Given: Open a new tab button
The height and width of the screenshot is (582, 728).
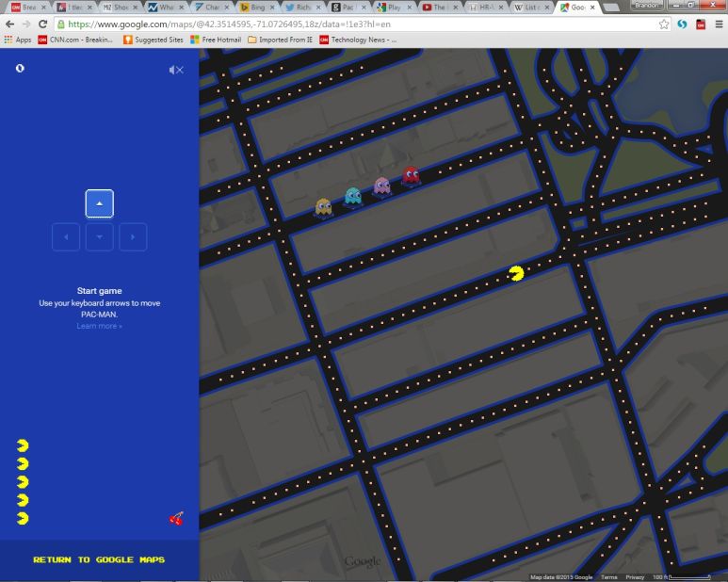Looking at the screenshot, I should point(610,7).
